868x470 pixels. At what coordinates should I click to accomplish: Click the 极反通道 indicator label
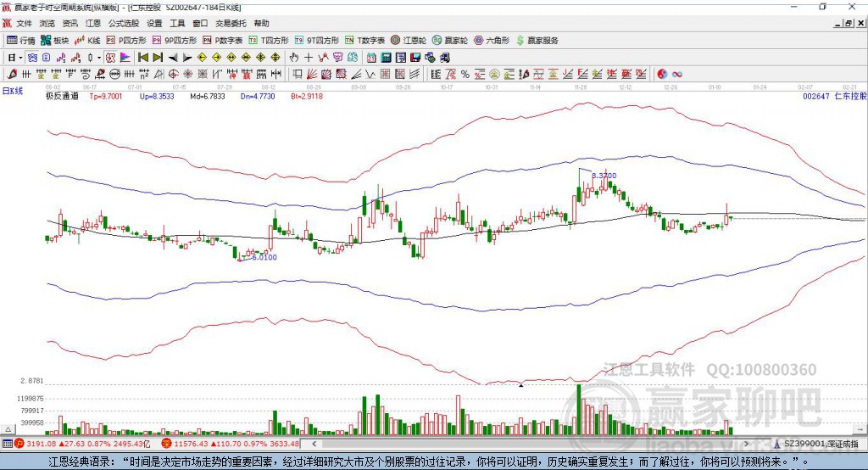62,96
